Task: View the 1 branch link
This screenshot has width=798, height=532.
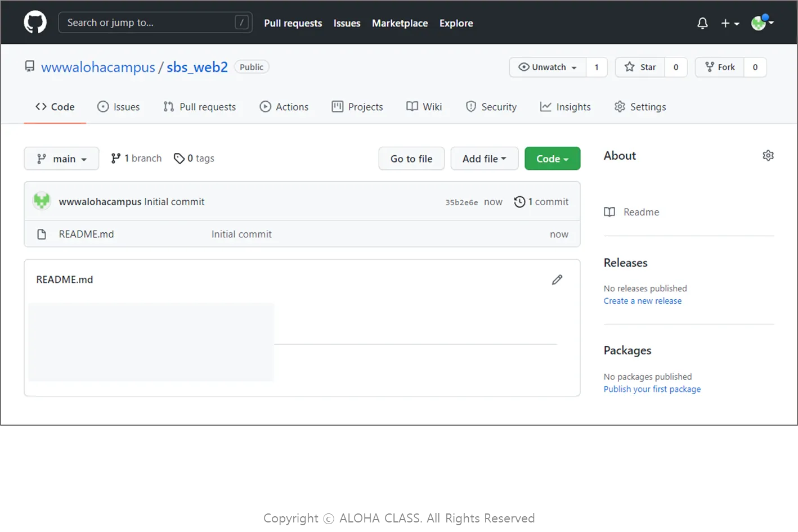Action: (x=136, y=159)
